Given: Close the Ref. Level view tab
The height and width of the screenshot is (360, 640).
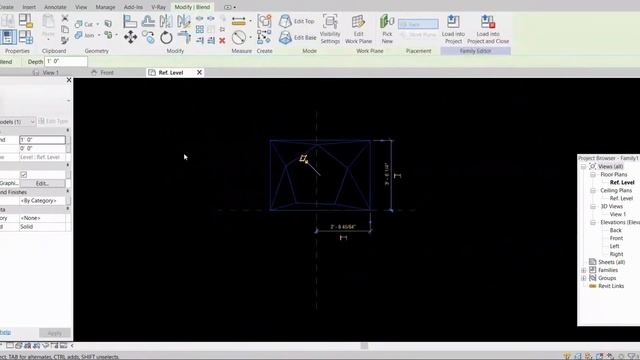Looking at the screenshot, I should (x=199, y=72).
